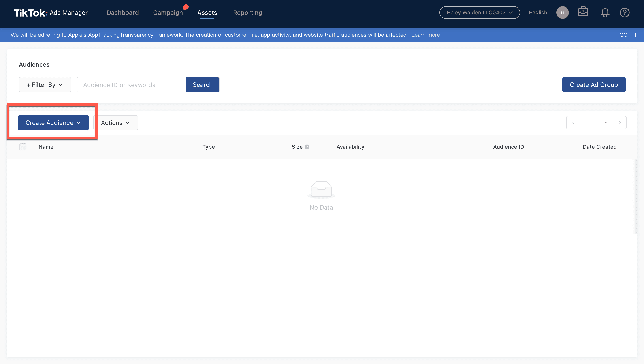Open the Haley Walden LLC0403 account selector

click(x=479, y=13)
